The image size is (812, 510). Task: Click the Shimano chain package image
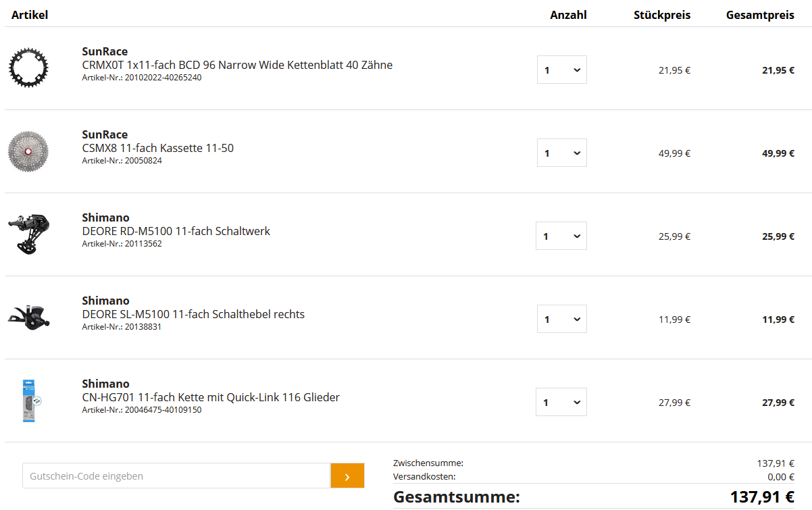(30, 401)
